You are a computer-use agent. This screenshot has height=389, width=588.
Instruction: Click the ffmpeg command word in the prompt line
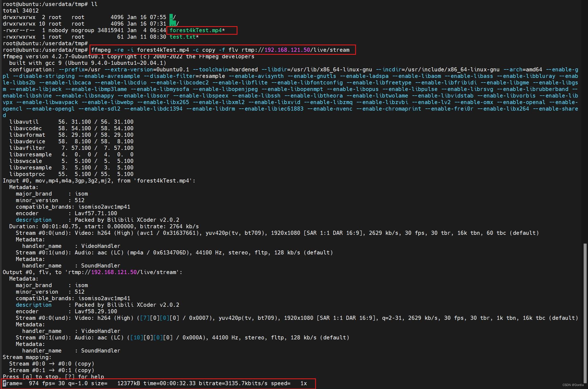[x=101, y=50]
